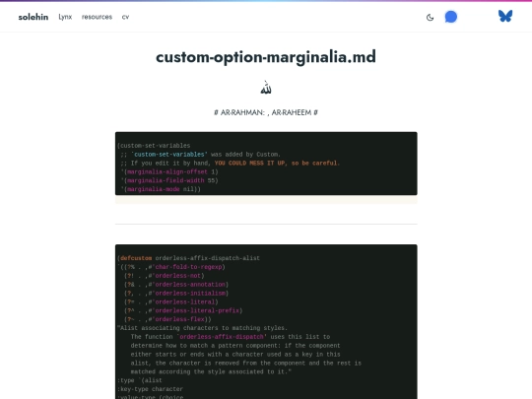Toggle dark mode with the moon icon
This screenshot has height=399, width=532.
430,17
